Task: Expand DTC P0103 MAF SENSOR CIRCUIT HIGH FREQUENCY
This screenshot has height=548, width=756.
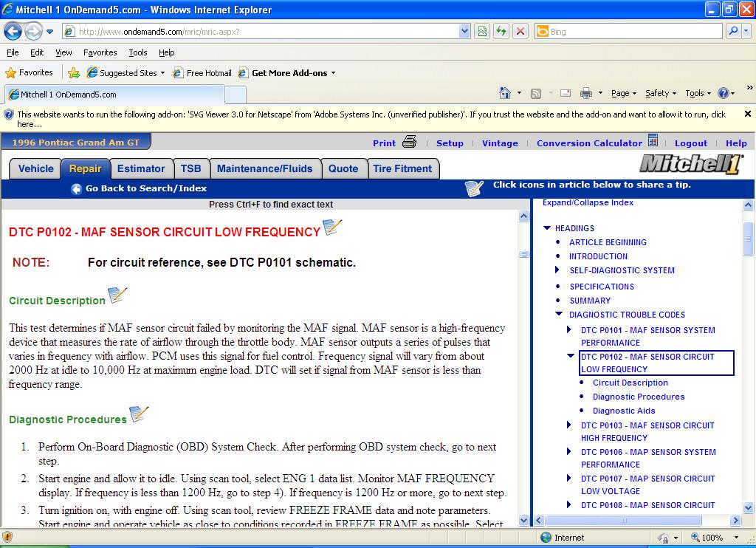Action: pyautogui.click(x=569, y=425)
